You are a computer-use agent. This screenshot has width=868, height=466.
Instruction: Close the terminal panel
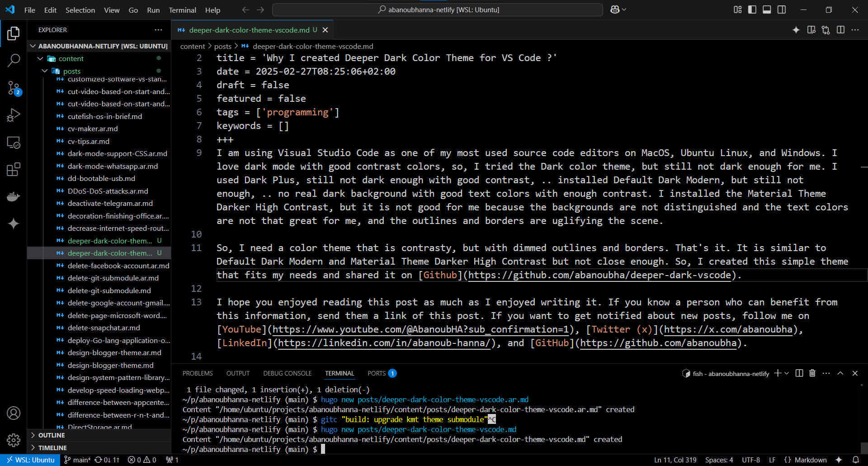pyautogui.click(x=855, y=373)
